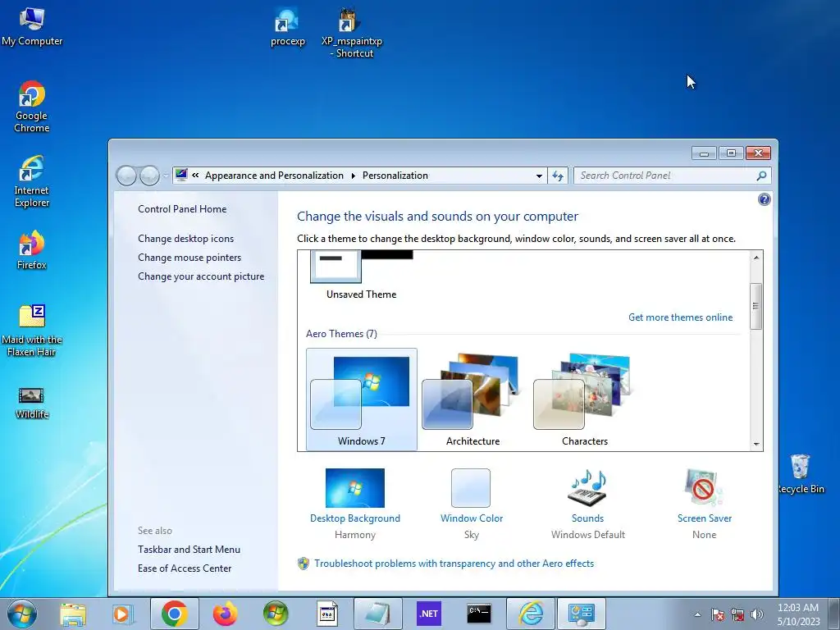Viewport: 840px width, 630px height.
Task: Open Firefox from the taskbar
Action: (x=225, y=614)
